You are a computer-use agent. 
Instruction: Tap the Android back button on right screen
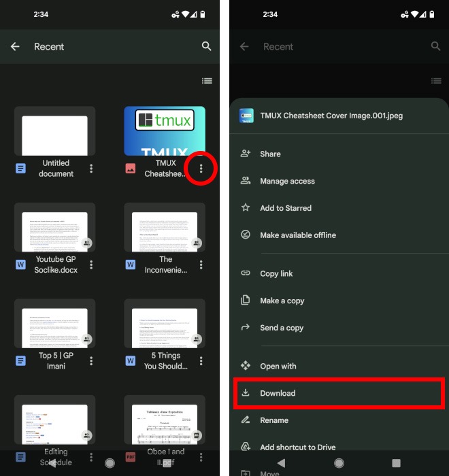[282, 463]
